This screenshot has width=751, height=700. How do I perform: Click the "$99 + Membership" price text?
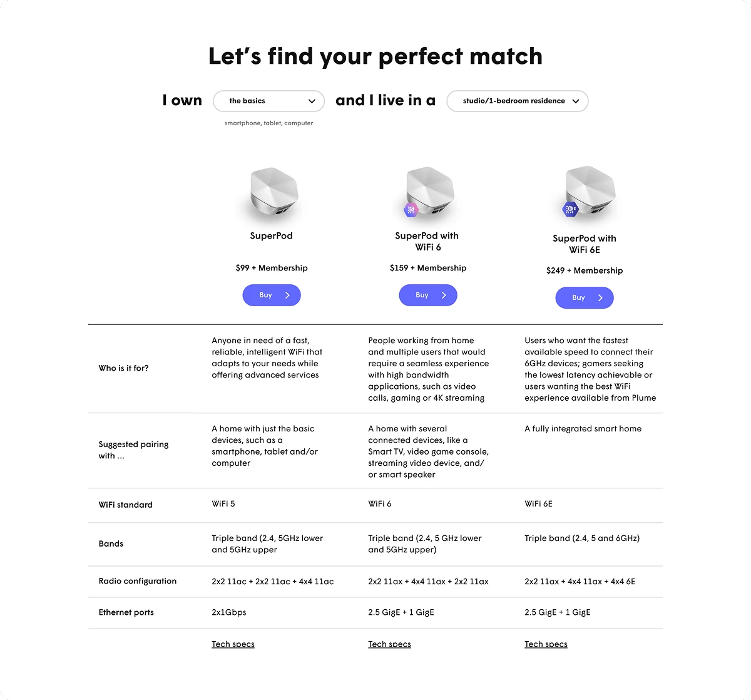(272, 268)
